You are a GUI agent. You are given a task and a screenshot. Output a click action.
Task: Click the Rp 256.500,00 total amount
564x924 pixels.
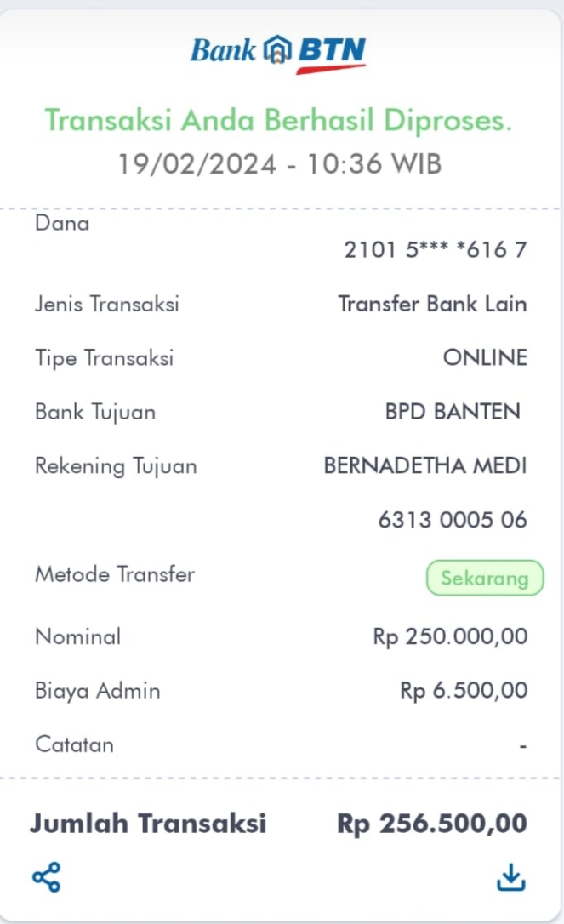coord(432,824)
